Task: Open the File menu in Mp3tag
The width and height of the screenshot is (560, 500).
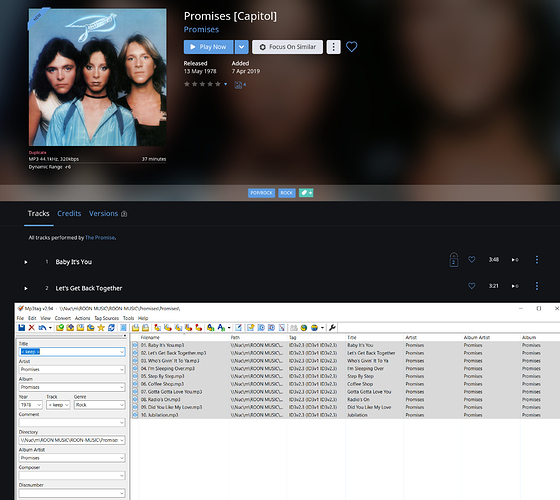Action: (x=20, y=318)
